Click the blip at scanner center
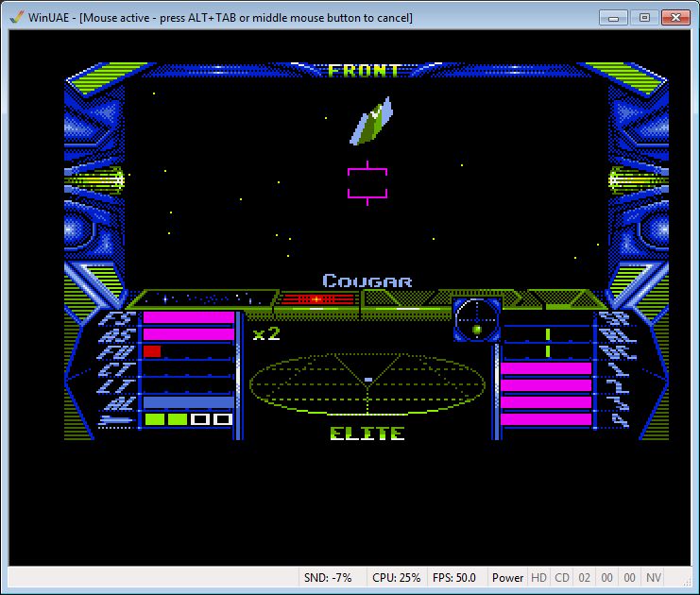The height and width of the screenshot is (595, 700). click(368, 380)
